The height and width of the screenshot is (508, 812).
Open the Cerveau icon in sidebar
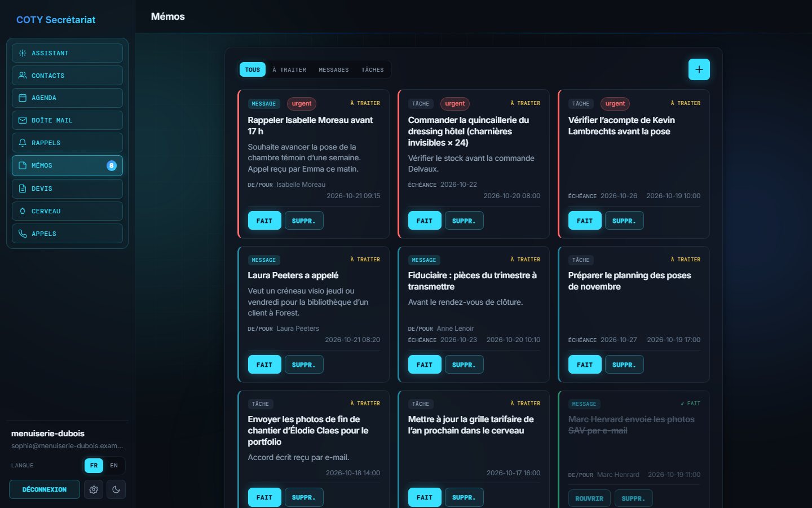[x=23, y=211]
